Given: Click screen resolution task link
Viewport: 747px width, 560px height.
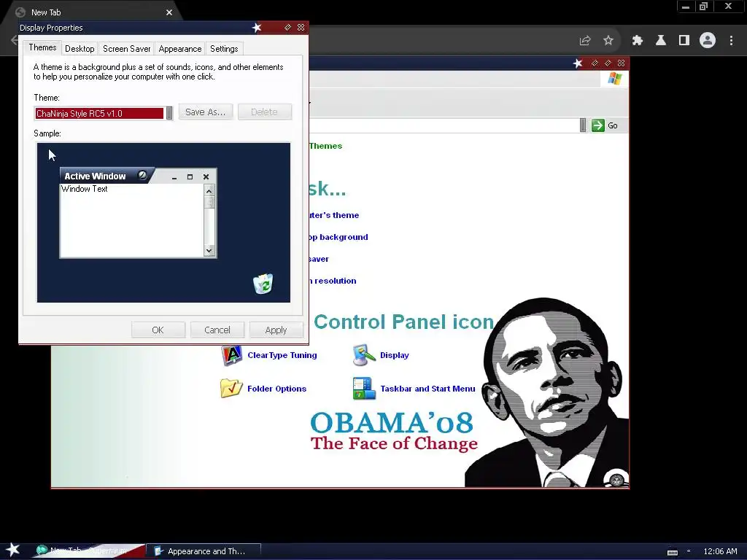Looking at the screenshot, I should pyautogui.click(x=333, y=281).
